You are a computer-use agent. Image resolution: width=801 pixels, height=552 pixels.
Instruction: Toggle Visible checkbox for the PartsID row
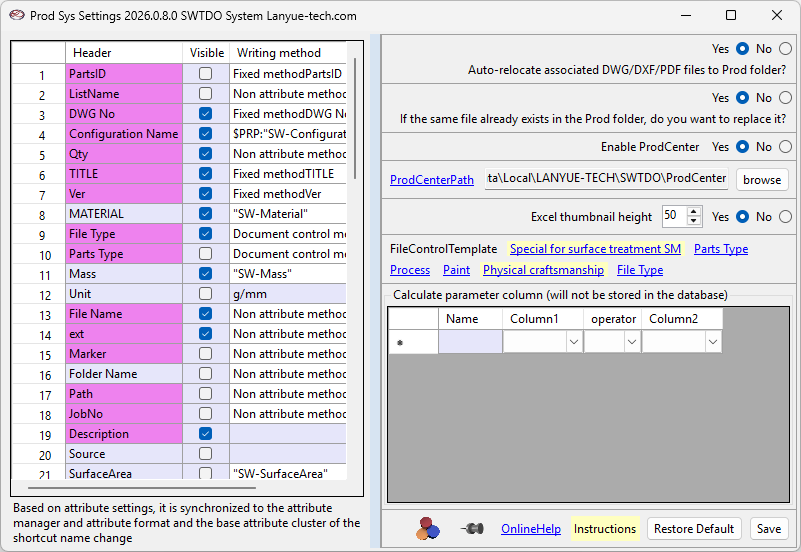(205, 74)
